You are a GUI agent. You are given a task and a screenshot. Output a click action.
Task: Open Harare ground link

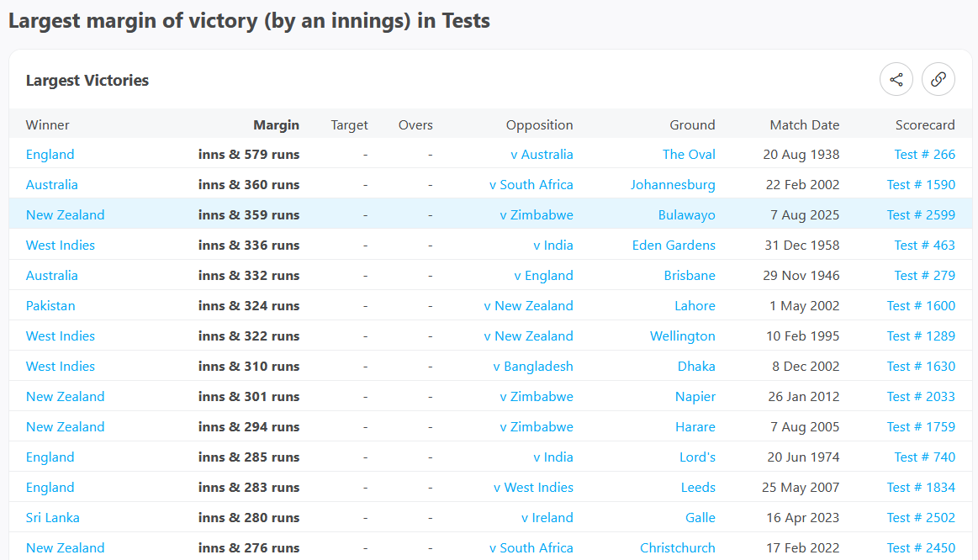pyautogui.click(x=695, y=427)
